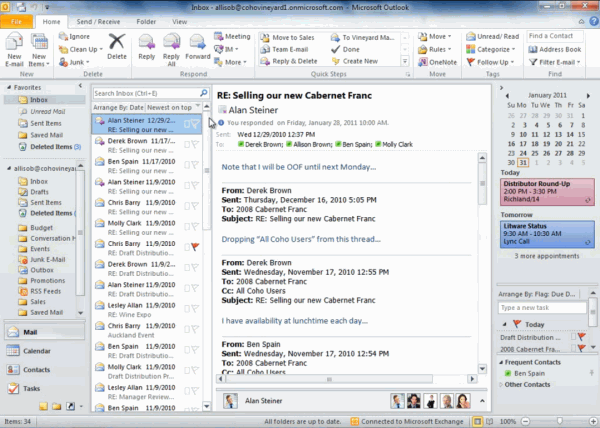
Task: Create a New E-mail message
Action: coord(14,50)
